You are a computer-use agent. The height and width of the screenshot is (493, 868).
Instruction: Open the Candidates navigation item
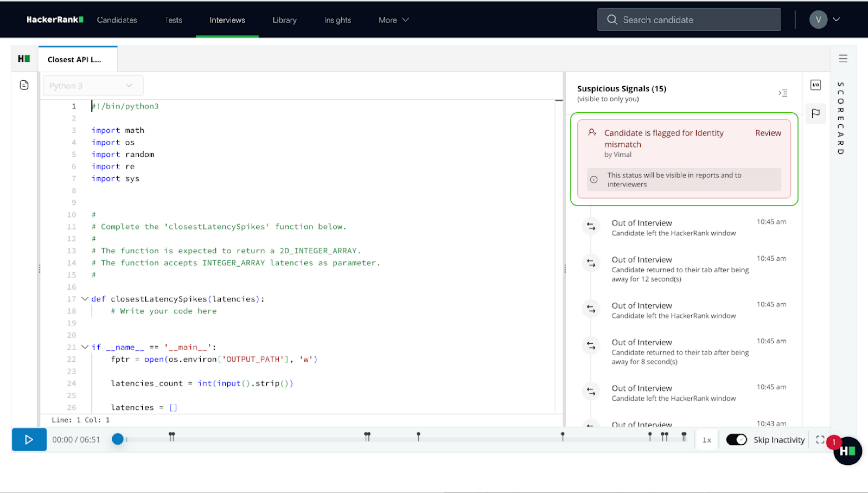pos(117,20)
